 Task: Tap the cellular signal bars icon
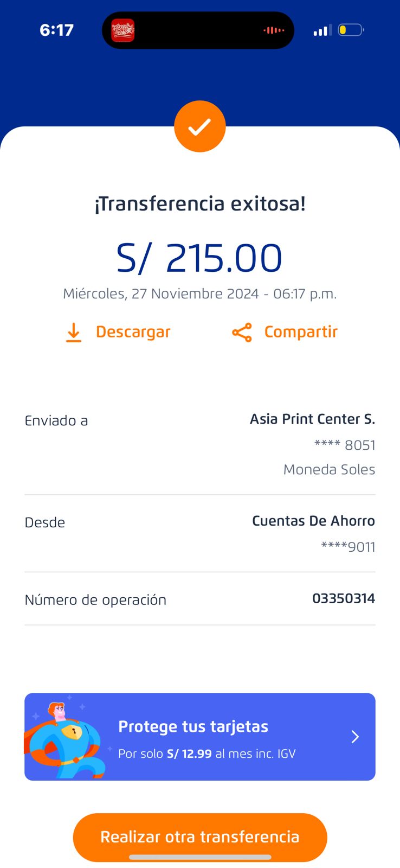click(x=322, y=30)
